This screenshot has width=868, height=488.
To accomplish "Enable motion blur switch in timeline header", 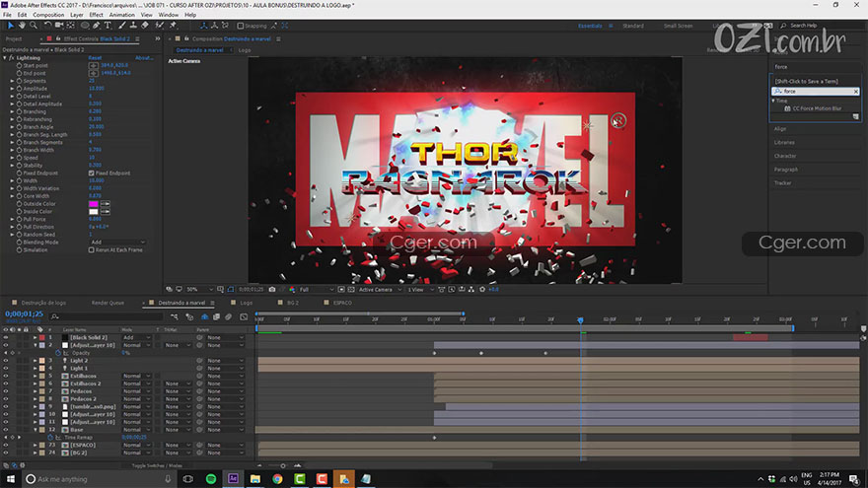I will (x=228, y=317).
